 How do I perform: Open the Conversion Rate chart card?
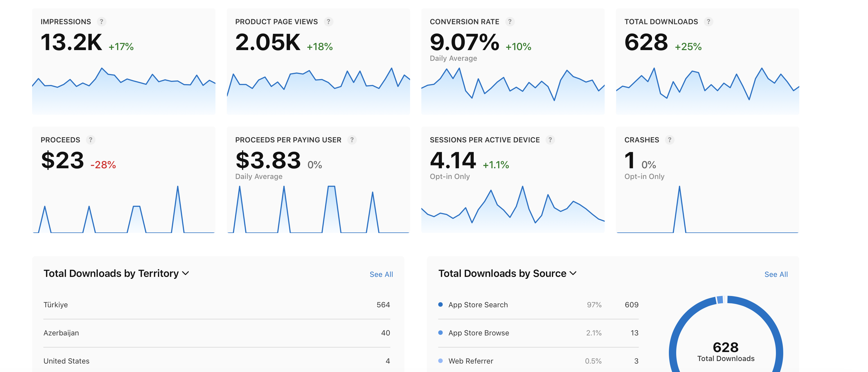513,62
